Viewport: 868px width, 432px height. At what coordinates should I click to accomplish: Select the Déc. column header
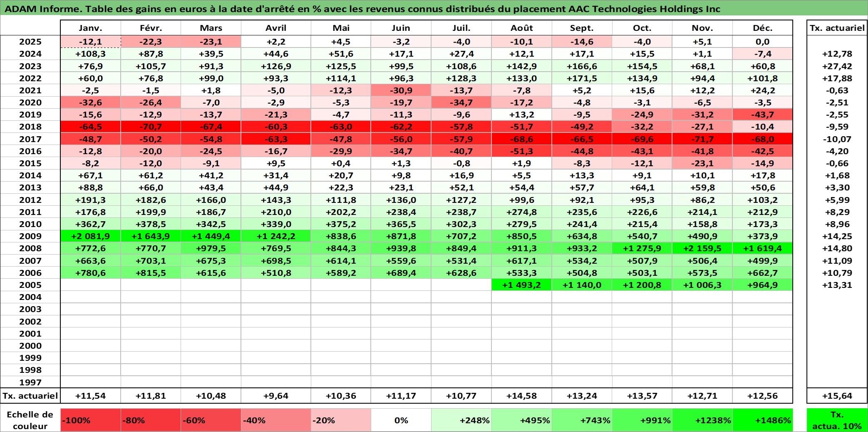[762, 28]
